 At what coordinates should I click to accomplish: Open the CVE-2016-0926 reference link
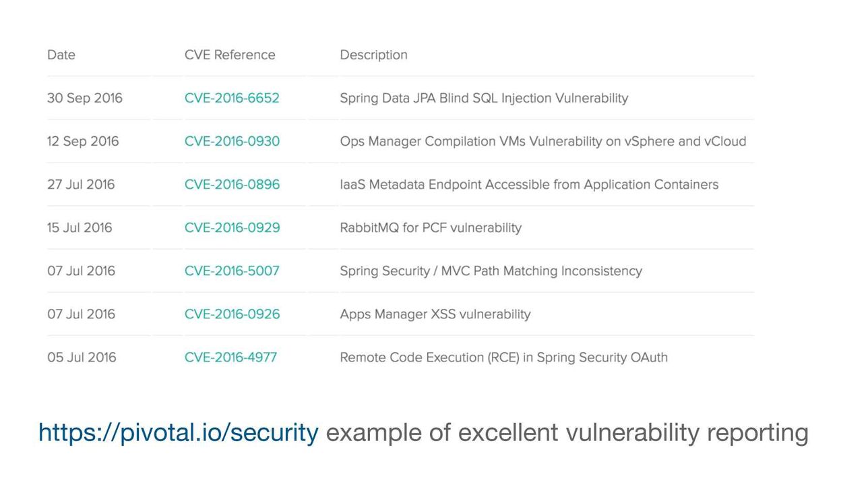[x=232, y=314]
